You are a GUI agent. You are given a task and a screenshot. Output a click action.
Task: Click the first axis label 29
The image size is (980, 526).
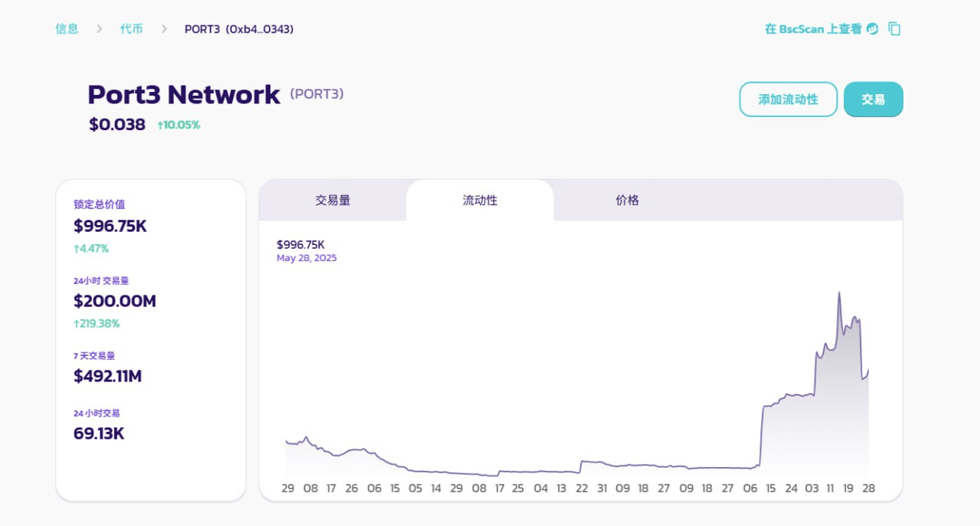pos(288,488)
